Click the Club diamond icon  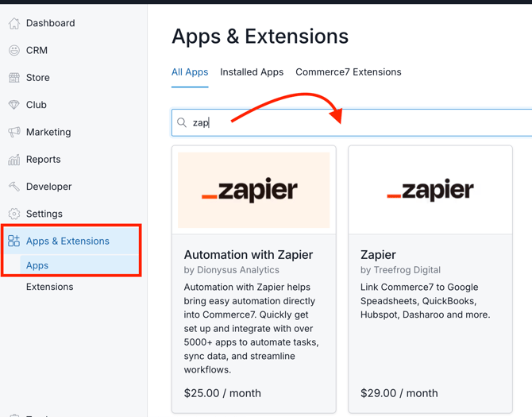[x=14, y=105]
